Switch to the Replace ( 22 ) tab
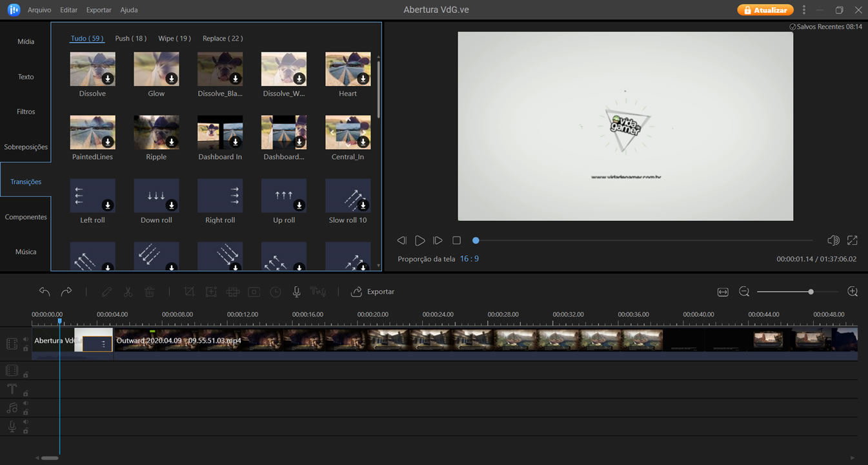 pos(223,39)
